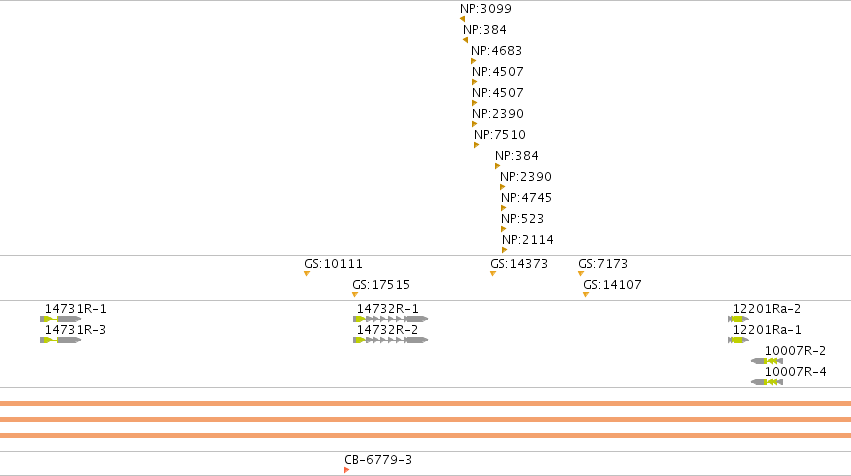The height and width of the screenshot is (476, 851).
Task: Select the NP:7510 label
Action: [500, 135]
